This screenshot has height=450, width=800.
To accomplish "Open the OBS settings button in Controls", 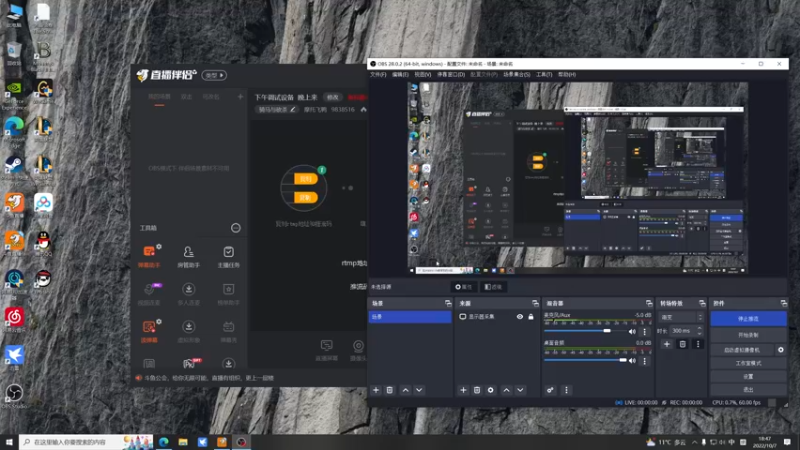I will pyautogui.click(x=748, y=377).
